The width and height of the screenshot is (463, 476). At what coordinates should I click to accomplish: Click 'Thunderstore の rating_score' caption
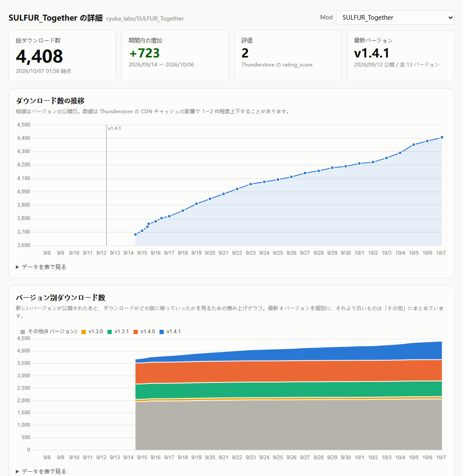[277, 65]
